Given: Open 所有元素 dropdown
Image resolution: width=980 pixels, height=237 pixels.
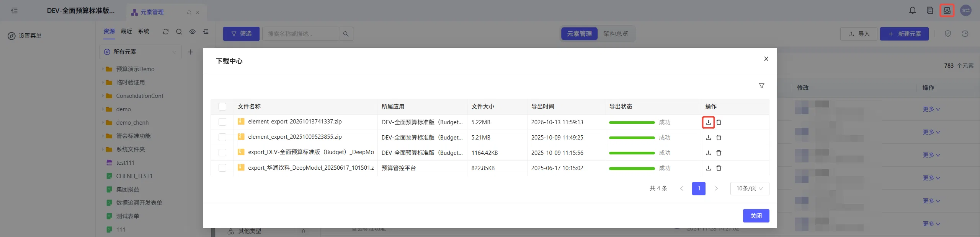Looking at the screenshot, I should pos(140,52).
